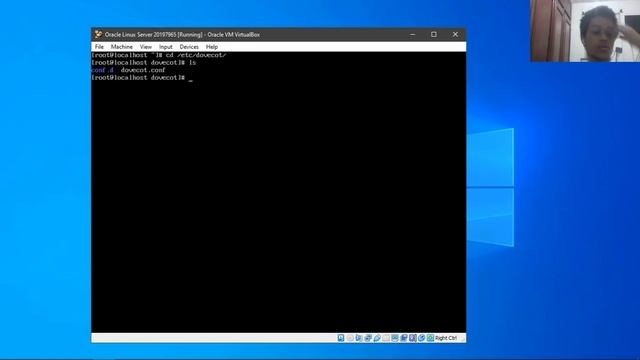Open the File menu in VirtualBox
The image size is (640, 360).
click(99, 47)
